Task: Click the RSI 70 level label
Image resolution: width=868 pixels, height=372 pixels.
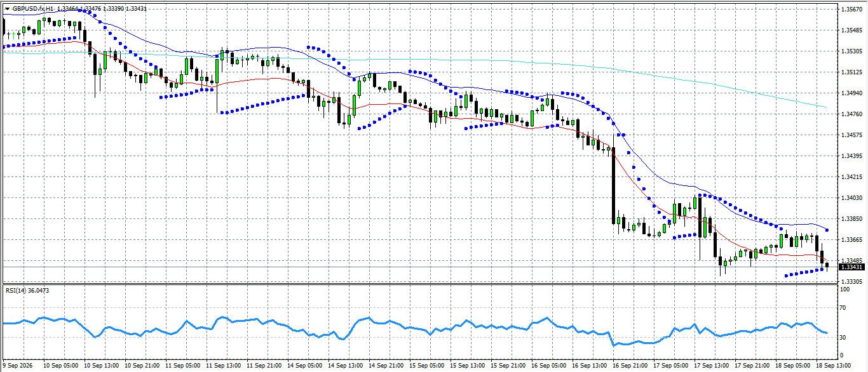Action: (843, 308)
